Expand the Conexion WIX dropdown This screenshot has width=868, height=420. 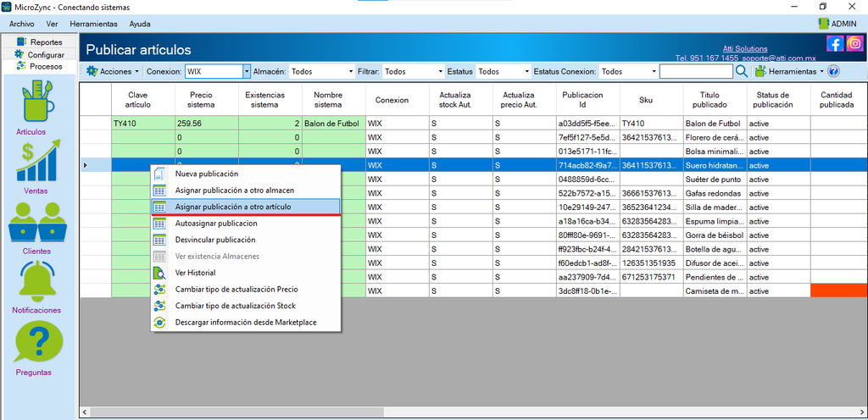coord(247,71)
